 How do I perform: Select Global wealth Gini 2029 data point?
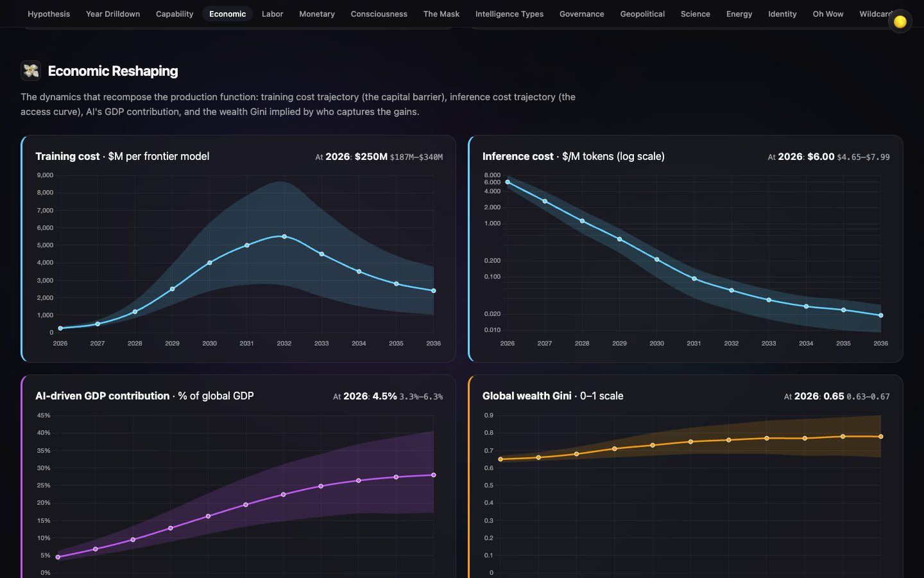615,449
